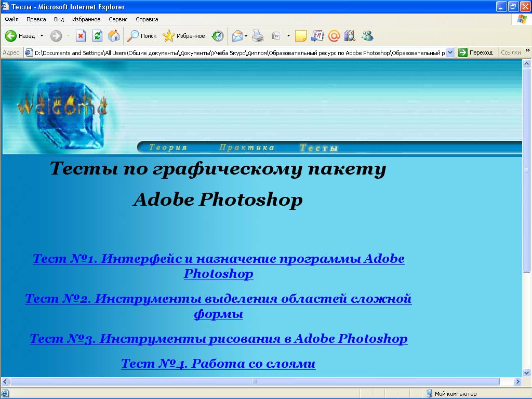This screenshot has width=532, height=399.
Task: Click the page icon in address bar
Action: tap(29, 52)
